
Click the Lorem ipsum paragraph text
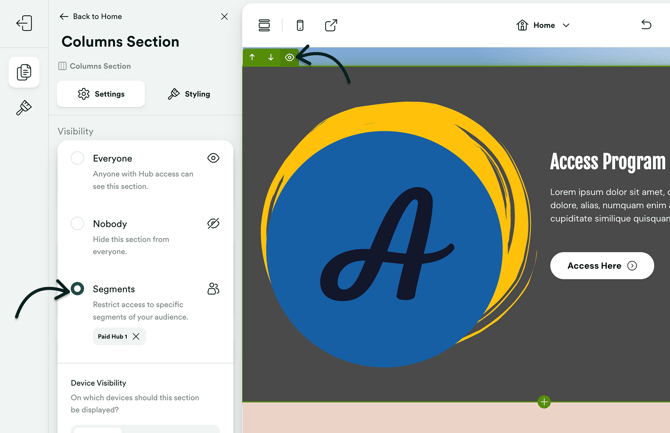click(610, 205)
